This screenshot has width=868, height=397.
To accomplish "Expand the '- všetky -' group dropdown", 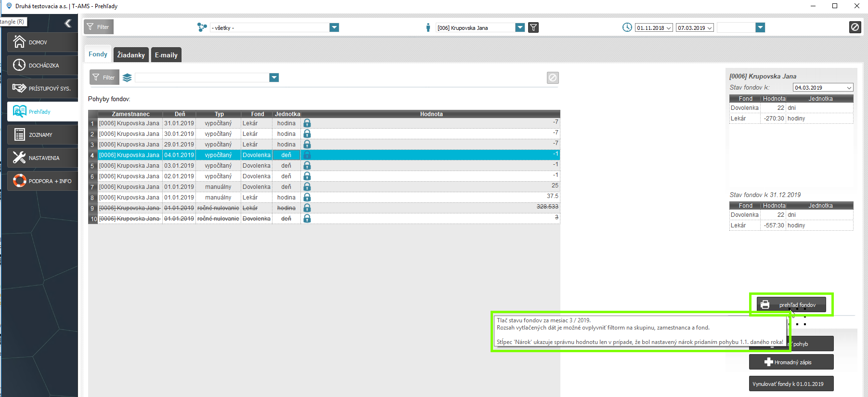I will pyautogui.click(x=334, y=27).
